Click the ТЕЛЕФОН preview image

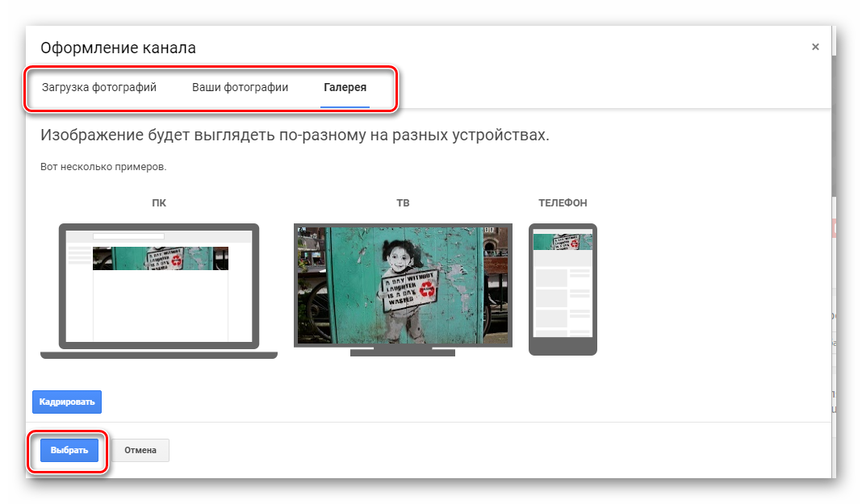click(563, 289)
